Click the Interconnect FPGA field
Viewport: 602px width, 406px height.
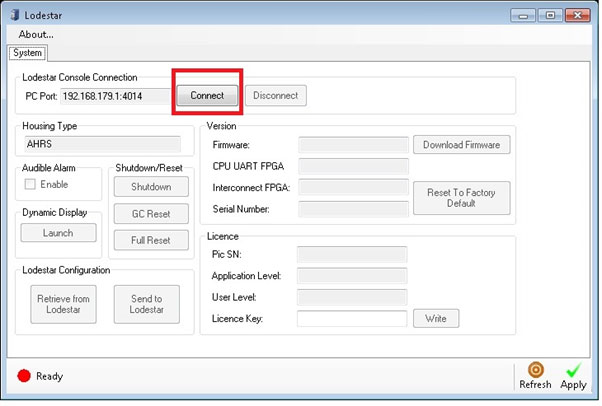click(x=353, y=187)
